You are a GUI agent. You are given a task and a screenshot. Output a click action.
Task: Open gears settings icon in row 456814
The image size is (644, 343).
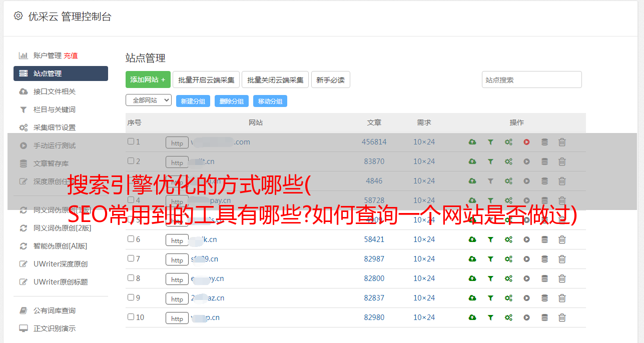[x=508, y=142]
